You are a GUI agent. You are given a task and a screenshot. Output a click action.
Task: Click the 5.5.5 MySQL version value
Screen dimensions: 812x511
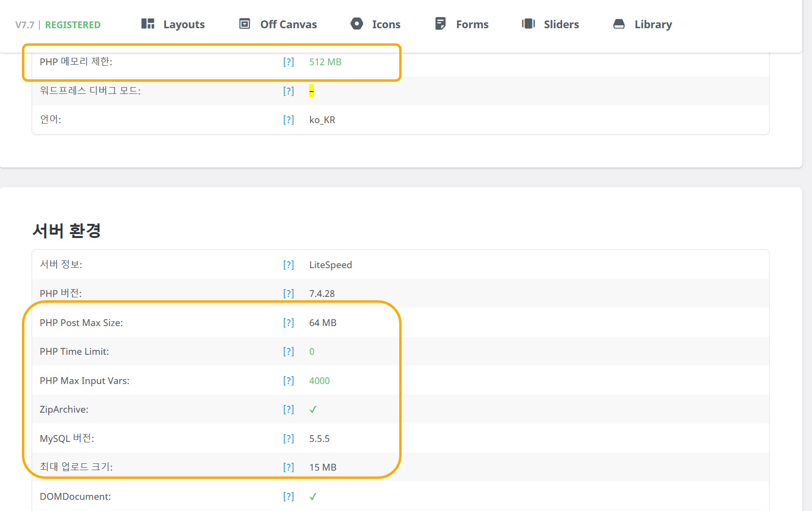click(319, 438)
